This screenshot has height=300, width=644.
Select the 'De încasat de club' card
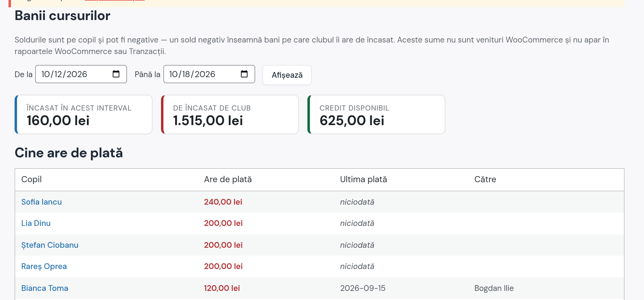(x=230, y=114)
